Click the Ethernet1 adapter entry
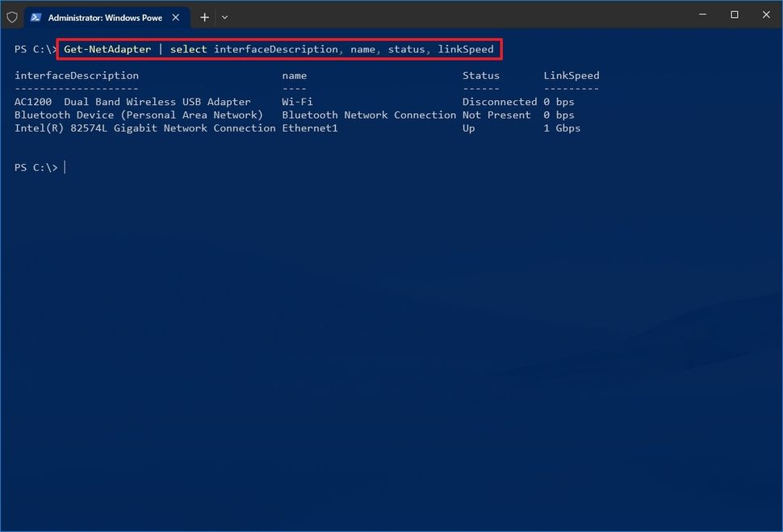783x532 pixels. point(309,128)
